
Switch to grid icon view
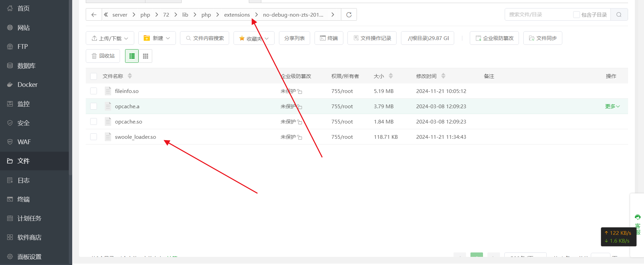point(145,56)
